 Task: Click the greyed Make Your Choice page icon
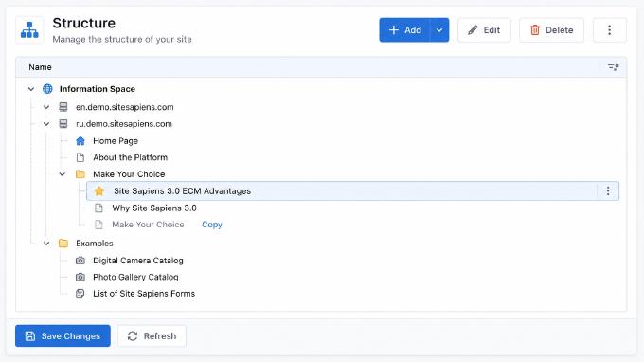pos(99,225)
